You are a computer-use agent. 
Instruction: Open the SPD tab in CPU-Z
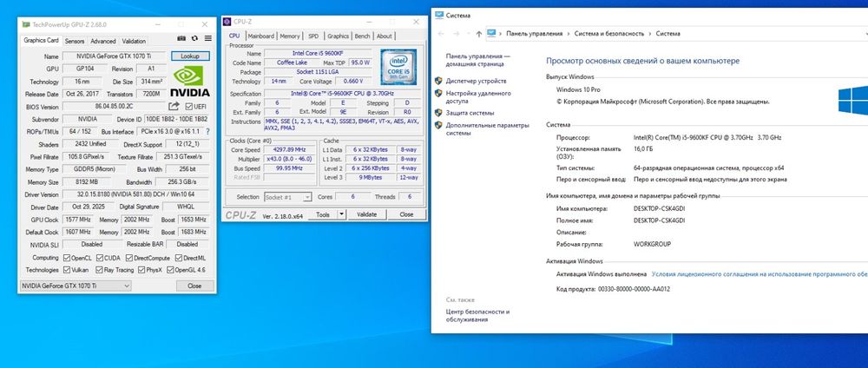[313, 36]
